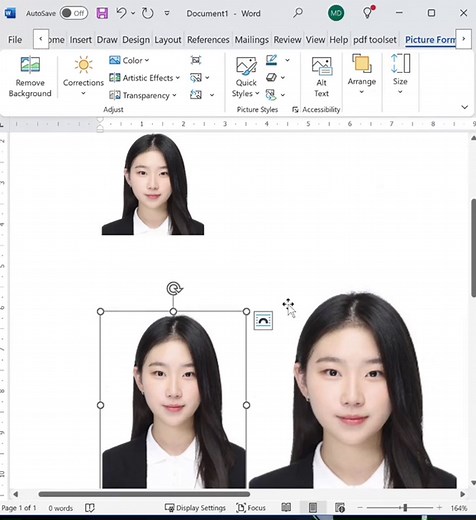Image resolution: width=476 pixels, height=520 pixels.
Task: Click the 0 words count
Action: click(60, 508)
